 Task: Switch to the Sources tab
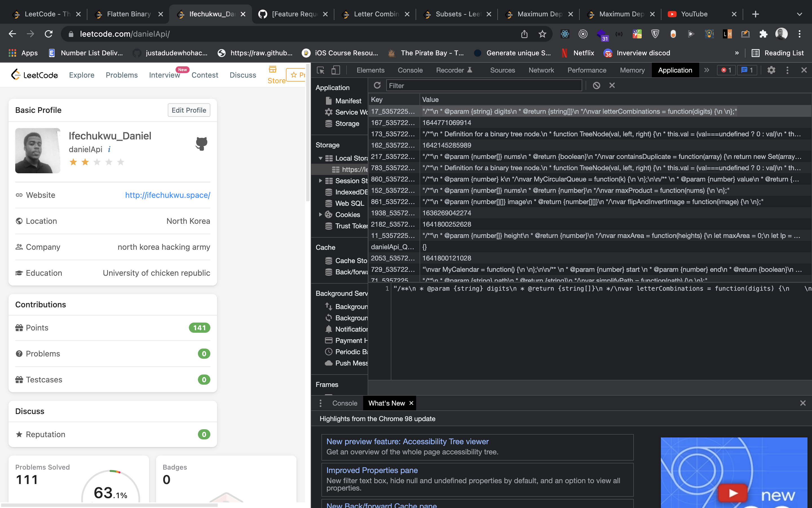pyautogui.click(x=502, y=70)
